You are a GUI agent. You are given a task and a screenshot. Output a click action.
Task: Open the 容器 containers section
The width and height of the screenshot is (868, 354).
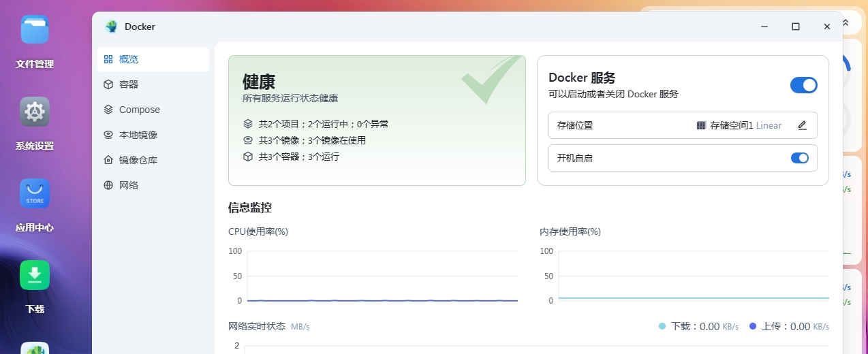tap(153, 84)
